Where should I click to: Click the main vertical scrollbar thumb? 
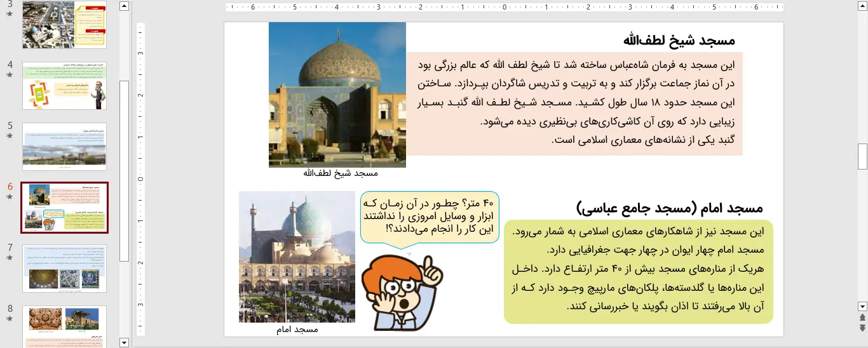[x=862, y=157]
